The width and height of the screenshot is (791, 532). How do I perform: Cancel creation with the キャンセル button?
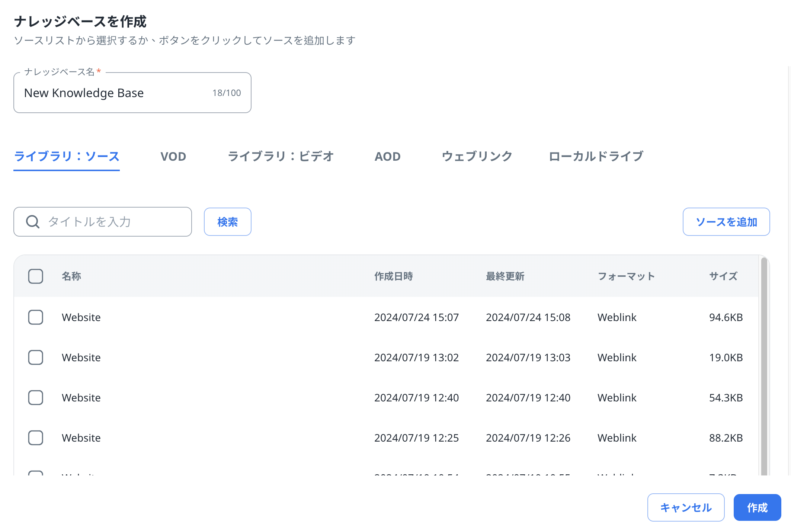point(686,507)
